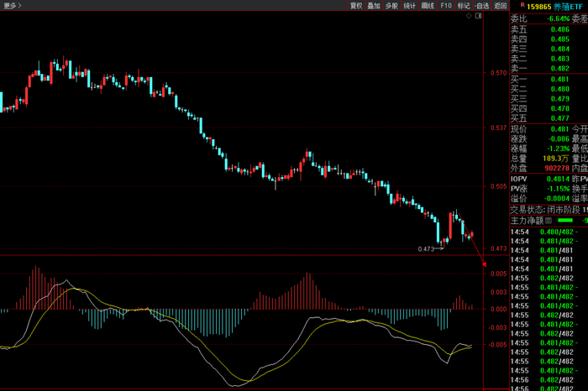
Task: Switch to 多股 multi-stock view
Action: pos(391,5)
